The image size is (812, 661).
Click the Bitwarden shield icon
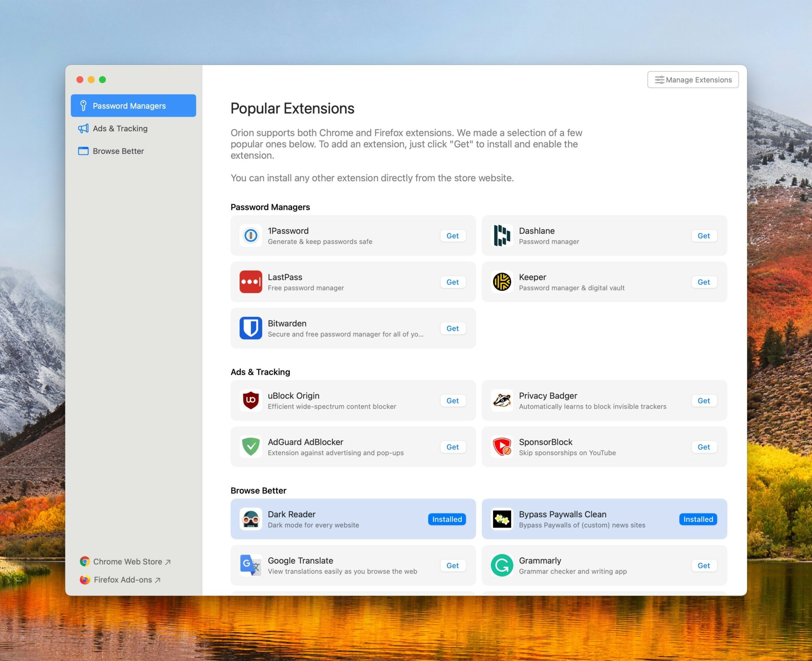tap(251, 328)
